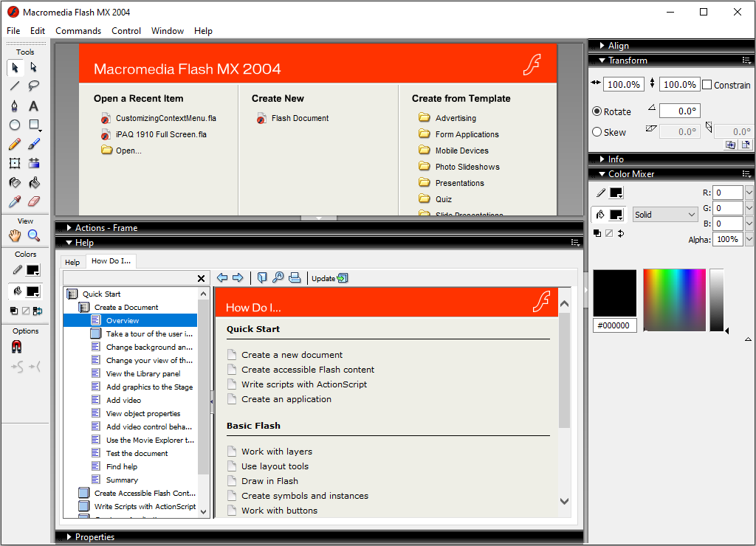Screen dimensions: 756x546
Task: Select the Pen tool in Tools panel
Action: pos(15,106)
